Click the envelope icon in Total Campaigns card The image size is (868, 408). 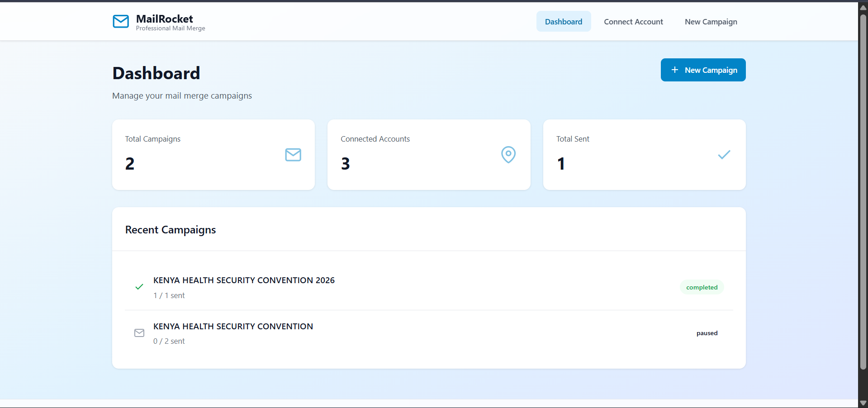[x=293, y=155]
